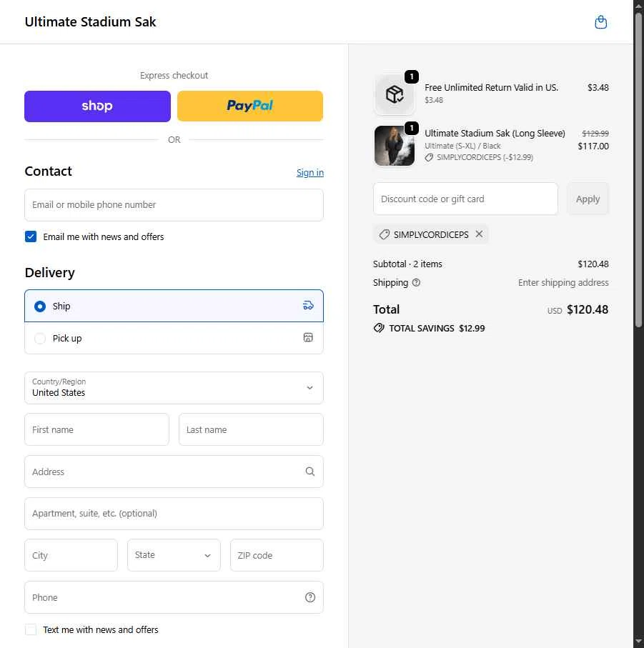Uncheck Email me with news and offers

[x=31, y=236]
